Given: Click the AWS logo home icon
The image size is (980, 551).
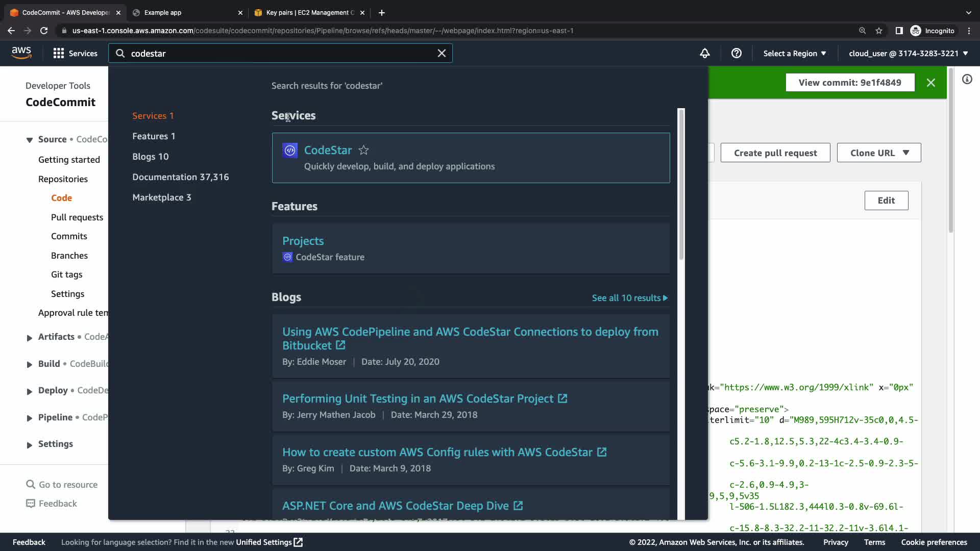Looking at the screenshot, I should (21, 53).
